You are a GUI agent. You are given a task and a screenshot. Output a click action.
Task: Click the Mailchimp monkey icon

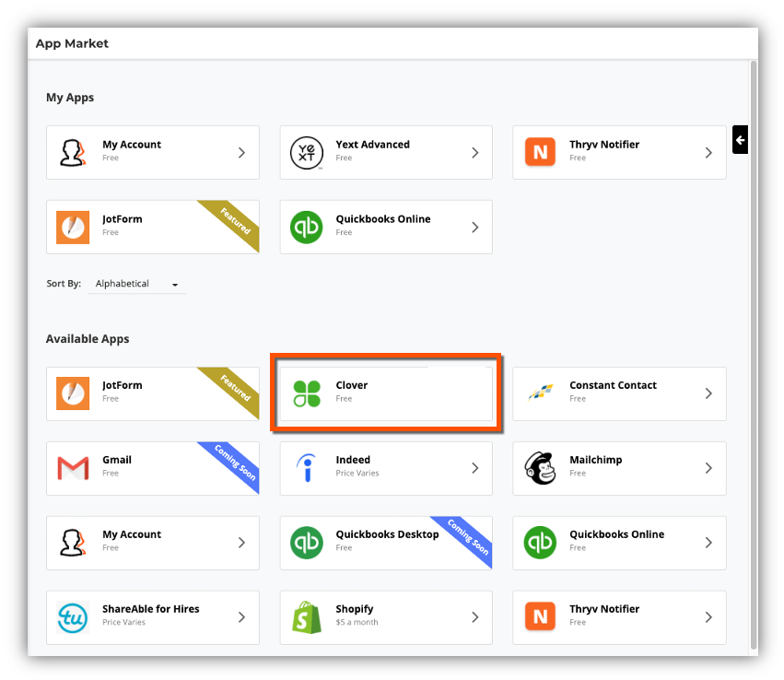540,468
